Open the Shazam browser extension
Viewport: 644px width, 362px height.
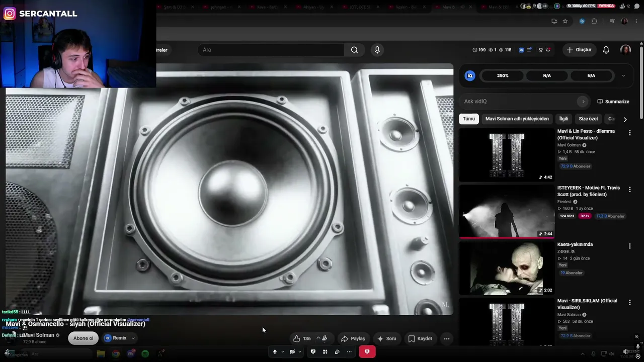point(582,21)
